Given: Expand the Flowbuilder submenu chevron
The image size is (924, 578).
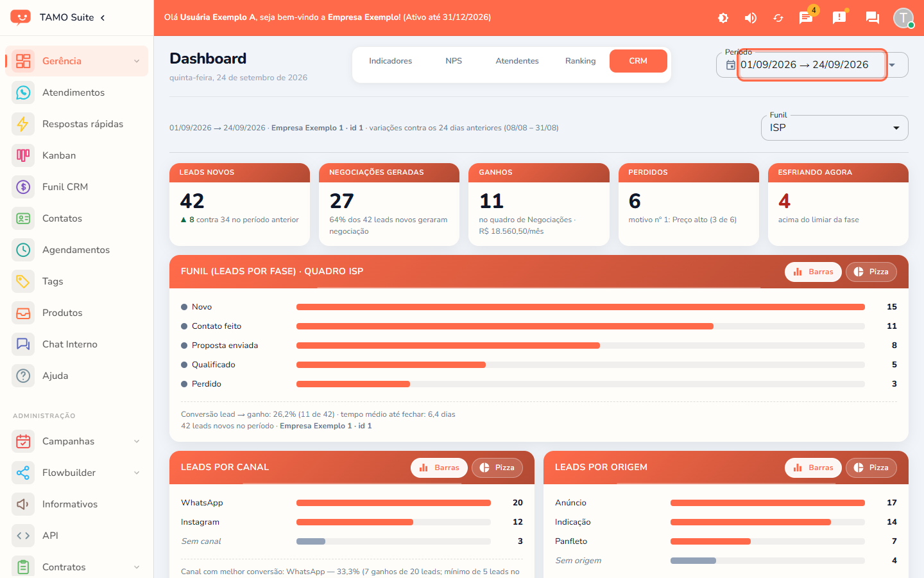Looking at the screenshot, I should click(137, 473).
